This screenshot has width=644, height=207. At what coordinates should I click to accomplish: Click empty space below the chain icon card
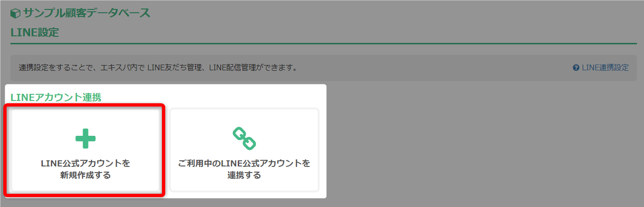[244, 195]
